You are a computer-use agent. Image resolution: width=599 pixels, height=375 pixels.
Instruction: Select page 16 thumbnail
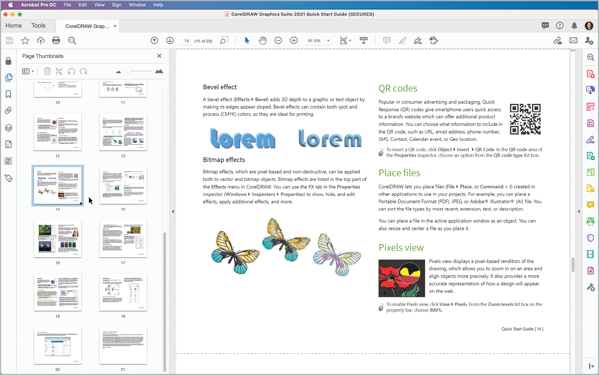[58, 239]
